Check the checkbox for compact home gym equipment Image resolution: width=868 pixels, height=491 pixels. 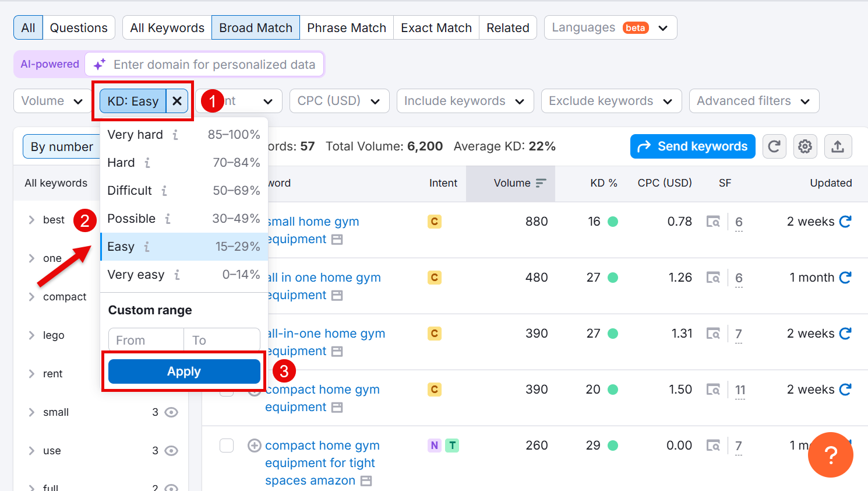(227, 389)
